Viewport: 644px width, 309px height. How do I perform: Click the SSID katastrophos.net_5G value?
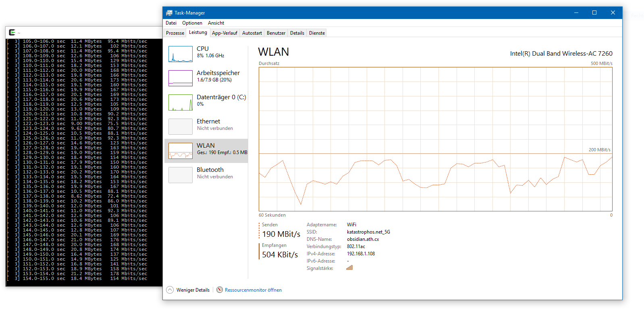pyautogui.click(x=368, y=232)
